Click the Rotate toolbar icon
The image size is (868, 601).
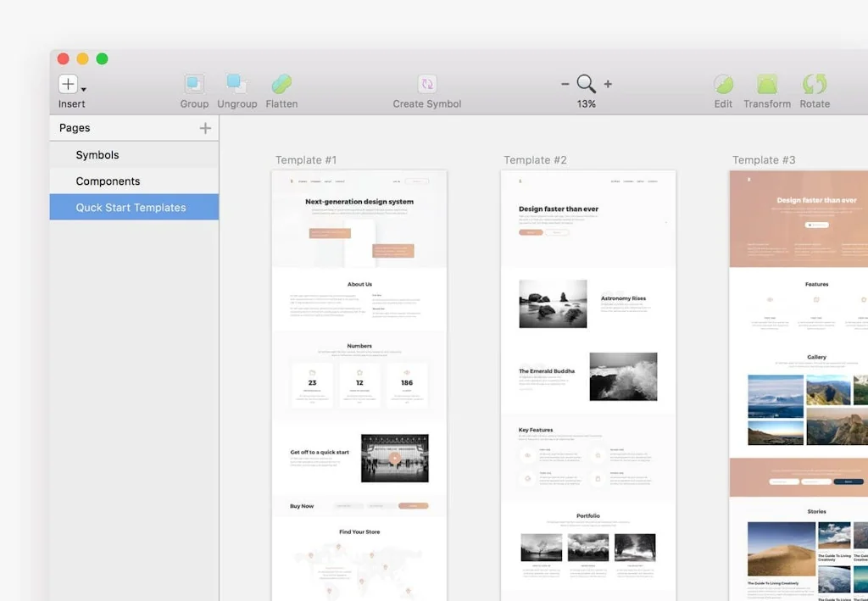tap(814, 85)
